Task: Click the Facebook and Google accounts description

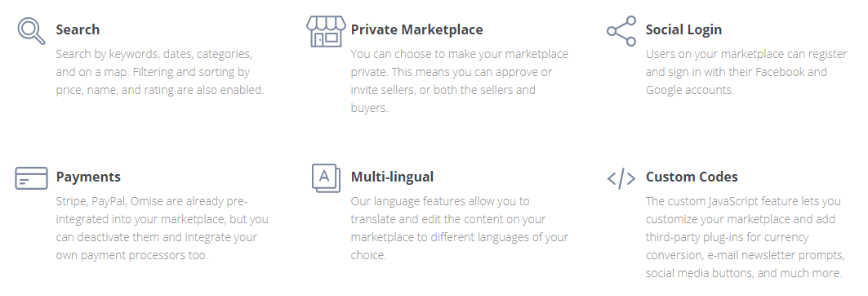Action: (x=746, y=72)
